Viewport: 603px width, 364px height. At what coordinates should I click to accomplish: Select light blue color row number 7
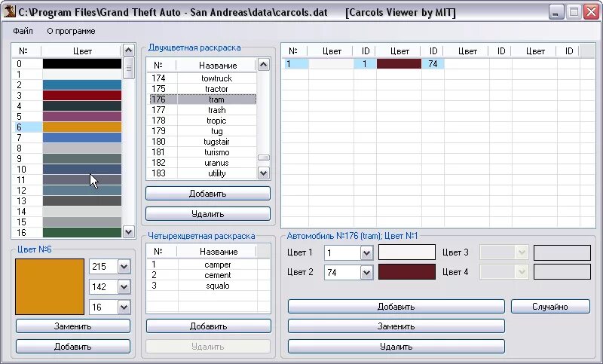click(67, 138)
